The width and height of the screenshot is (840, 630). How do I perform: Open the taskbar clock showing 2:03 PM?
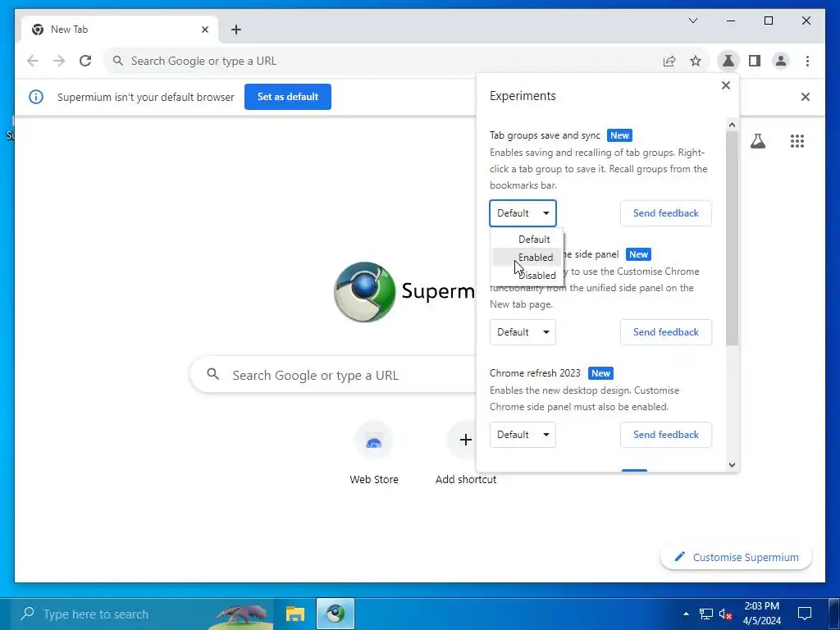[762, 614]
